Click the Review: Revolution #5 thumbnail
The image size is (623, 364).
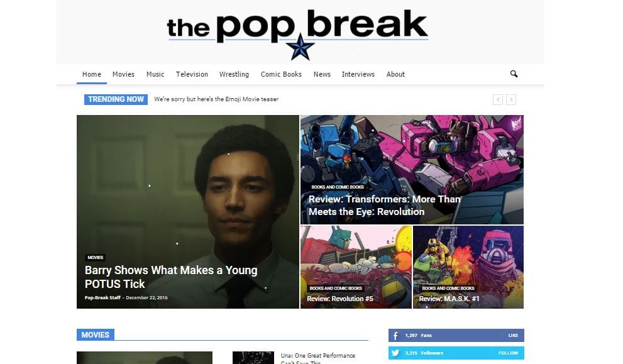(356, 267)
